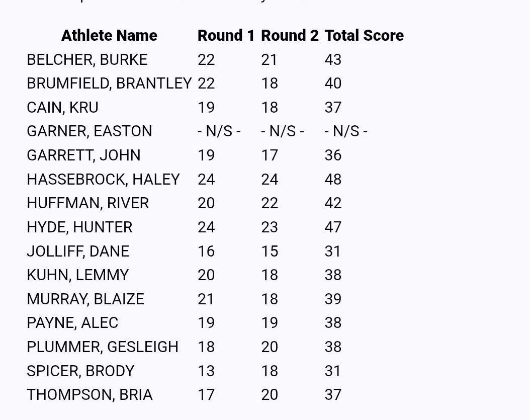Click Garner's Total Score N/S cell
This screenshot has width=530, height=420.
tap(346, 131)
